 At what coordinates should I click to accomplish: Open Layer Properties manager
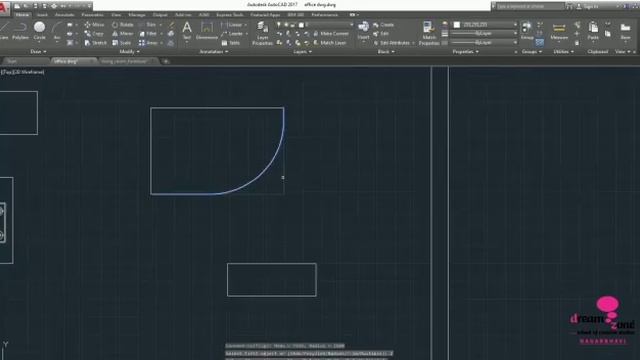pos(262,33)
